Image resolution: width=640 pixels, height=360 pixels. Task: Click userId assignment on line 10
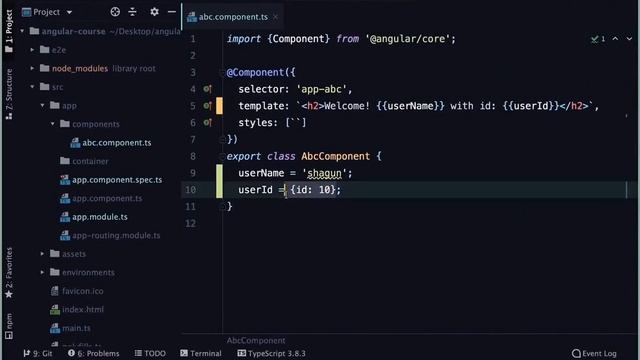(x=289, y=190)
